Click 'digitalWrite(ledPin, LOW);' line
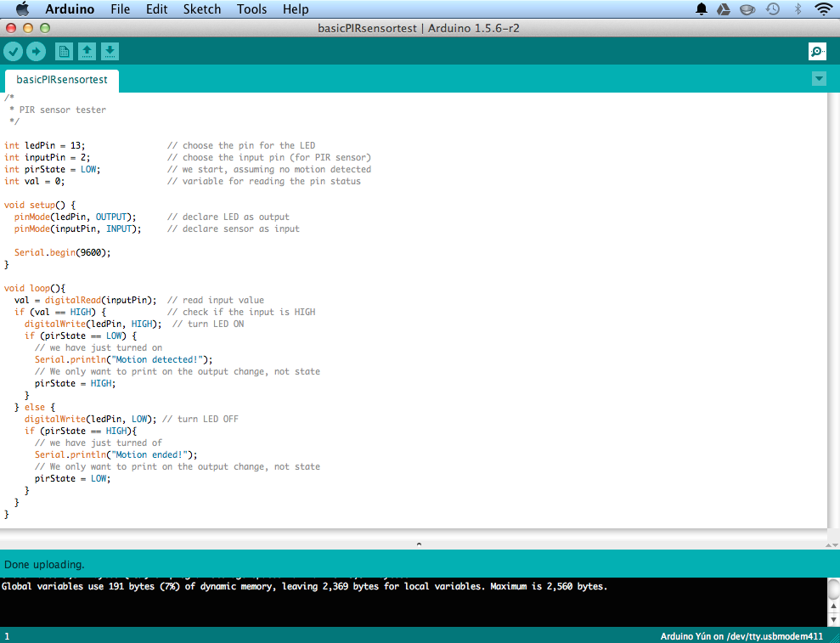Screen dimensions: 840x643 click(x=91, y=419)
